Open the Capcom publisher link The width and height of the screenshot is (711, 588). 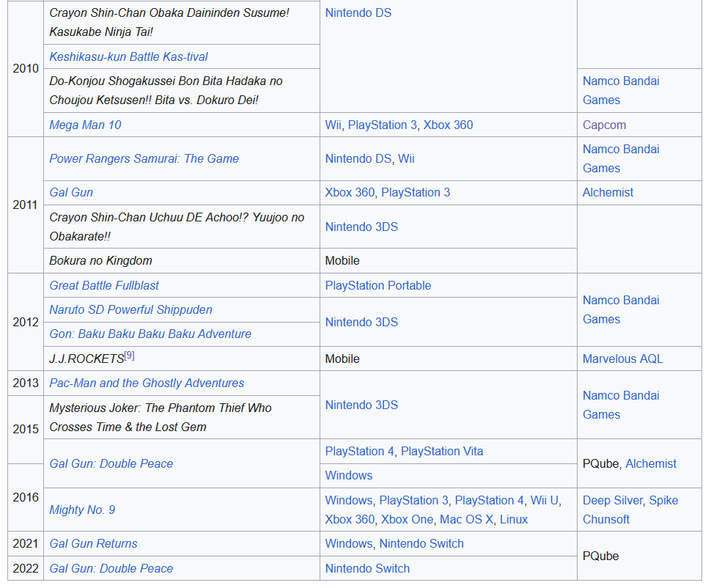click(x=604, y=125)
